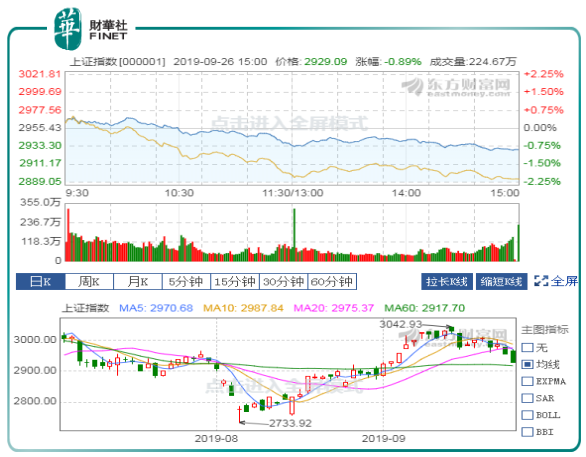The image size is (586, 457).
Task: Switch to the 月K tab
Action: tap(138, 282)
